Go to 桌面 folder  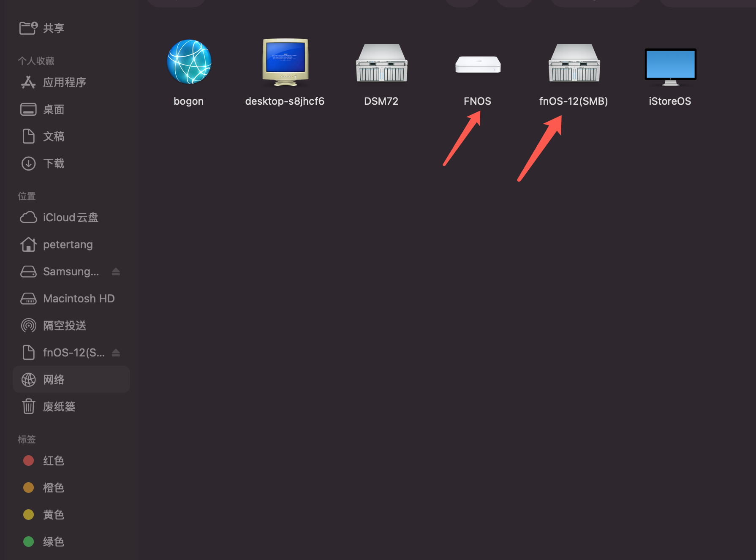point(54,109)
